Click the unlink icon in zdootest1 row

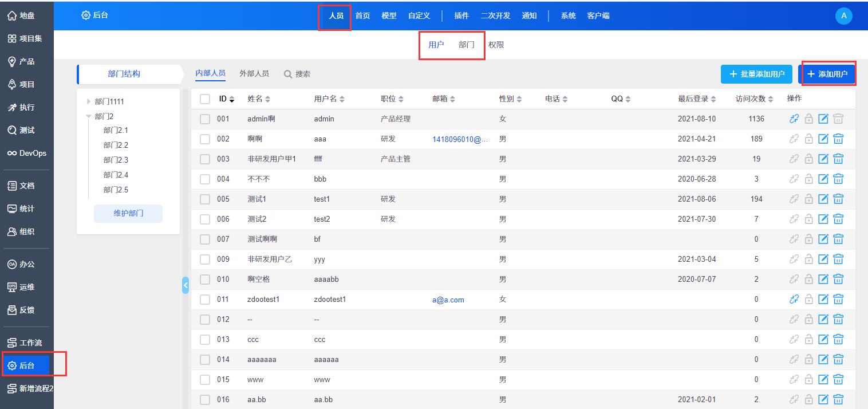794,299
